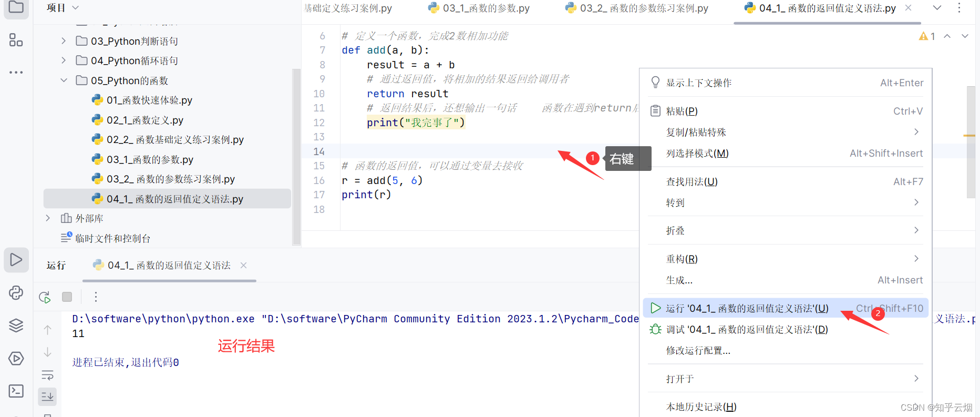Viewport: 980px width, 417px height.
Task: Click the warning indicator showing 1 problem
Action: coord(926,36)
